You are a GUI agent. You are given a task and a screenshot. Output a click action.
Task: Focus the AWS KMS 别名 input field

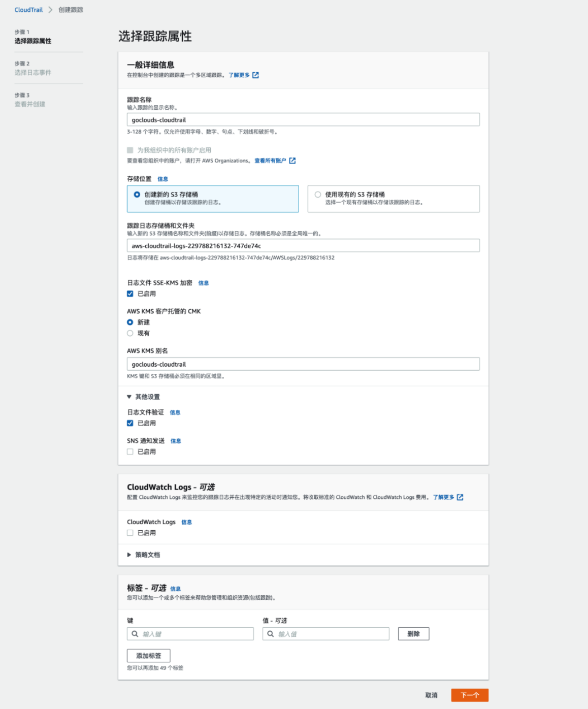pos(303,364)
